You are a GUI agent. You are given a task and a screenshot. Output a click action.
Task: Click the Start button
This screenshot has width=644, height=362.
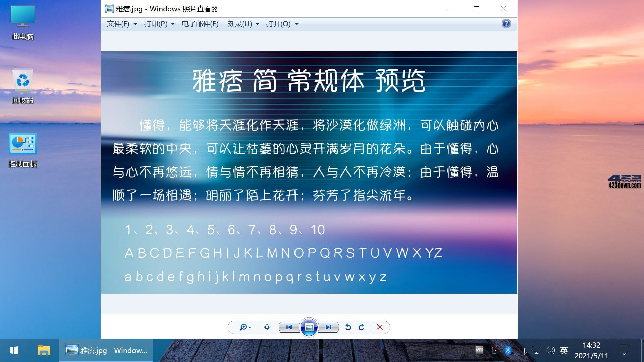pos(13,351)
